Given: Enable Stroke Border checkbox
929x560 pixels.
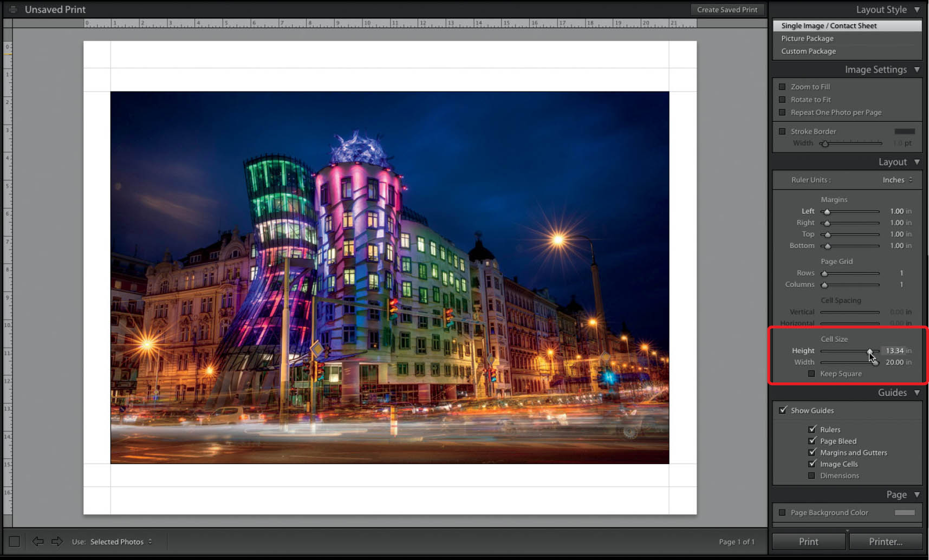Looking at the screenshot, I should [782, 131].
